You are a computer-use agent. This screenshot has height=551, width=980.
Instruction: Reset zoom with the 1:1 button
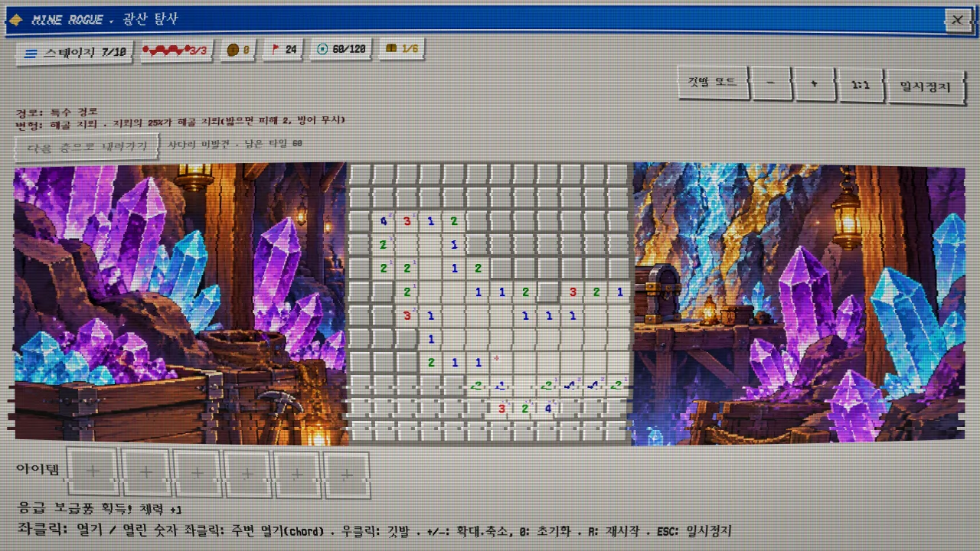pos(860,86)
